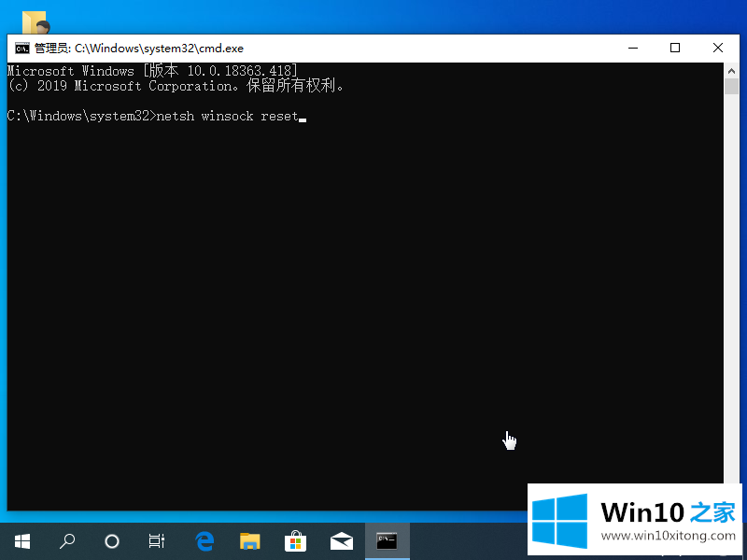Click the scrollbar up arrow in cmd
The image size is (747, 560).
731,70
